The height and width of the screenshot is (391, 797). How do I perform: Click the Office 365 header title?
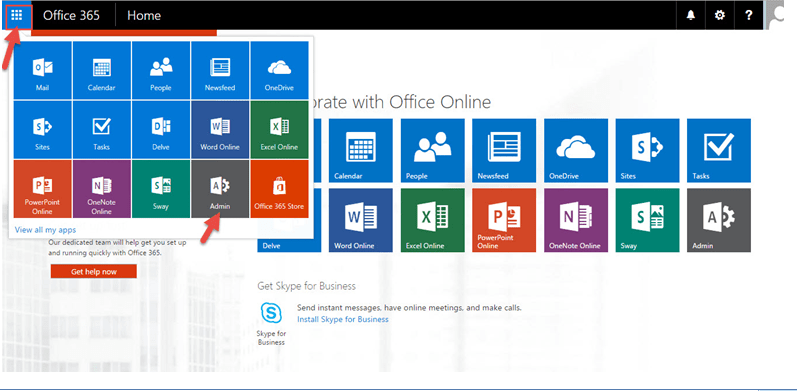click(x=71, y=15)
